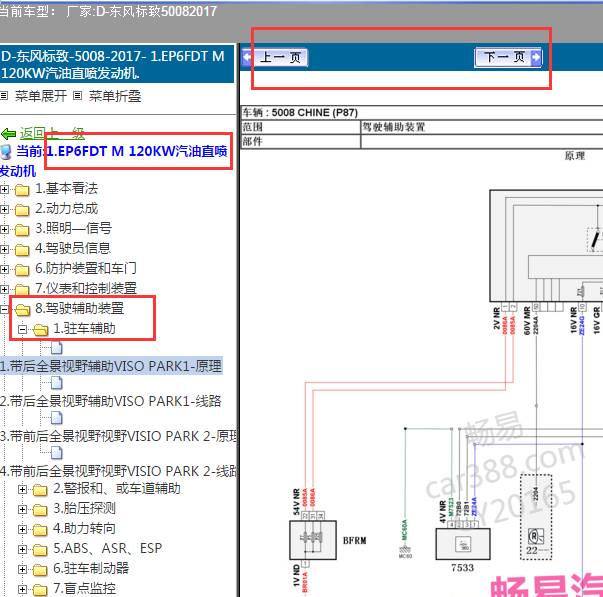Click the 1.基本看法 folder icon
603x597 pixels.
tap(22, 190)
